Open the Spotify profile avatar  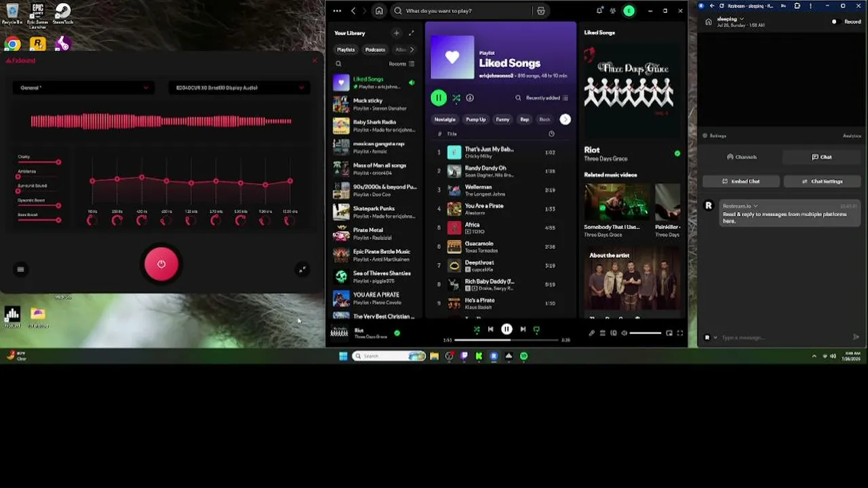point(629,11)
